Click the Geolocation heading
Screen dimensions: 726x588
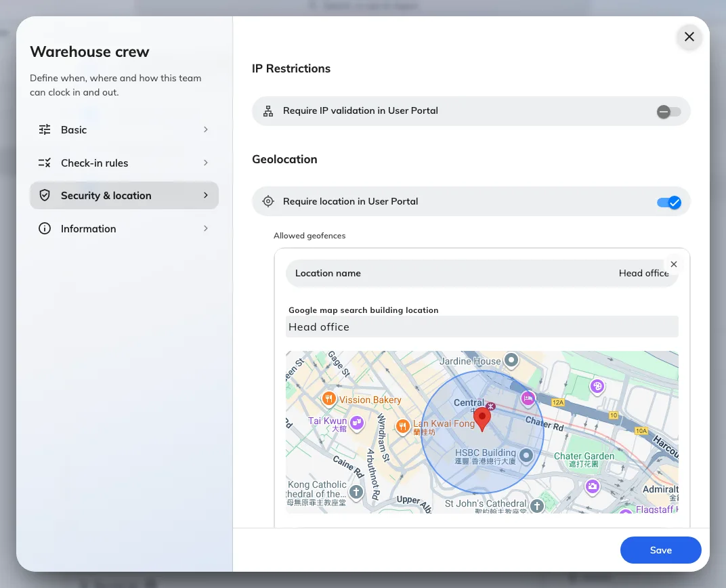[x=284, y=159]
